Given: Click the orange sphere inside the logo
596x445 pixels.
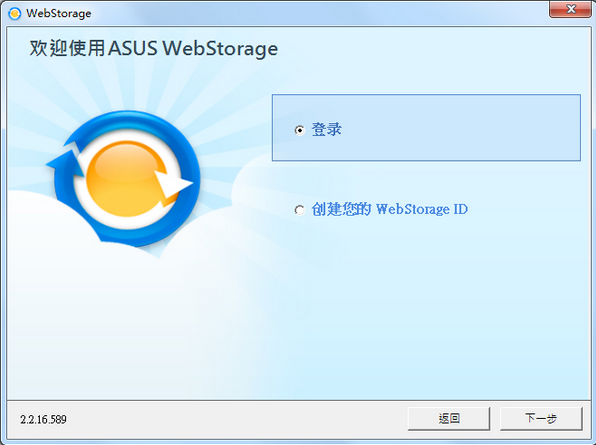Looking at the screenshot, I should coord(127,177).
